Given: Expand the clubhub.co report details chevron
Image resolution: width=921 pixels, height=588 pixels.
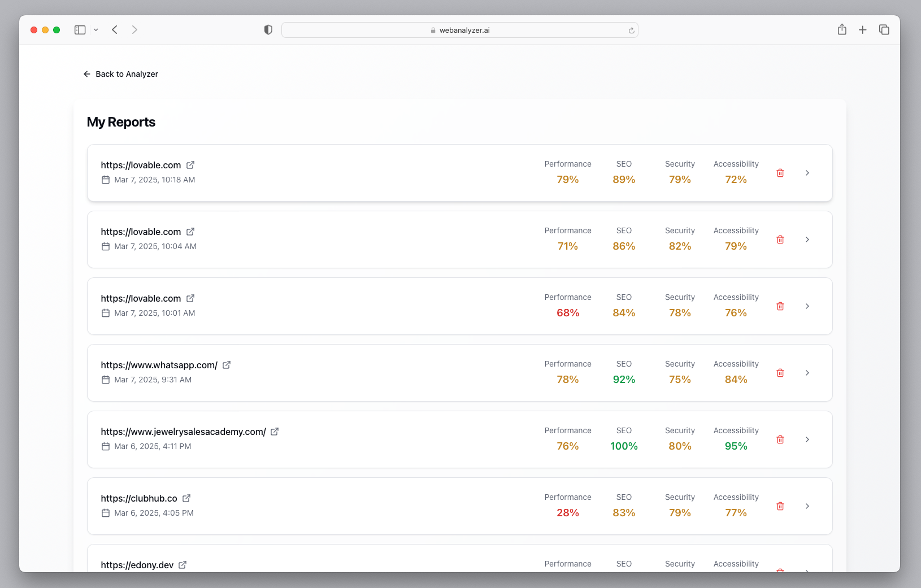Looking at the screenshot, I should (x=807, y=506).
